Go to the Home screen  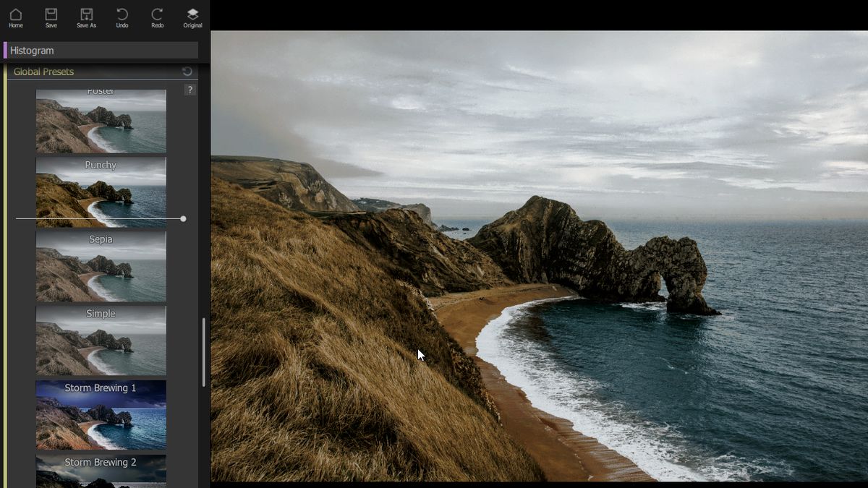tap(16, 18)
